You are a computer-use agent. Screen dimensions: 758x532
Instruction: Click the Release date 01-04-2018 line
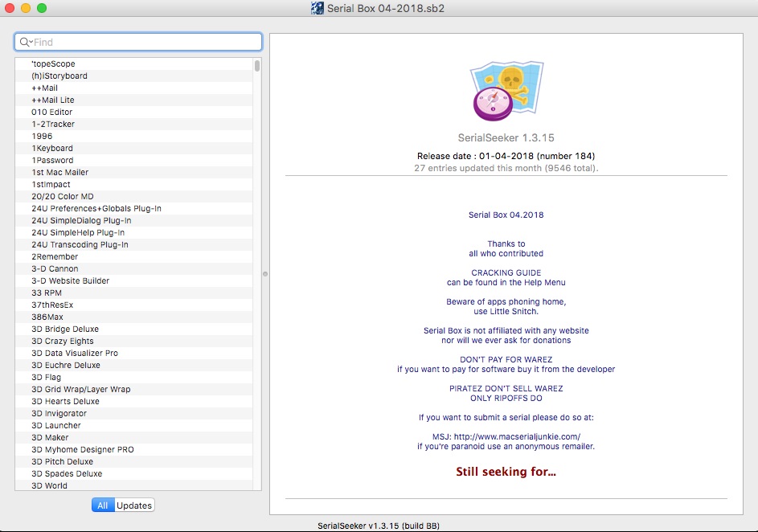click(506, 156)
